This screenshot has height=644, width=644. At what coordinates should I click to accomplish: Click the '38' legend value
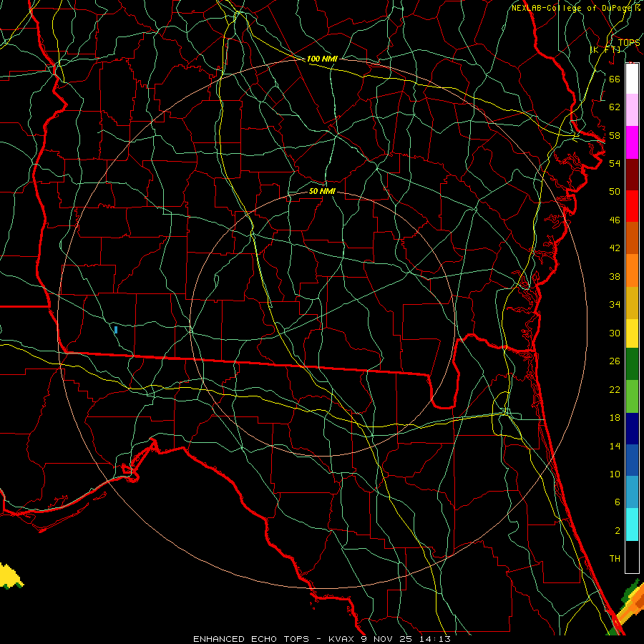click(x=615, y=277)
